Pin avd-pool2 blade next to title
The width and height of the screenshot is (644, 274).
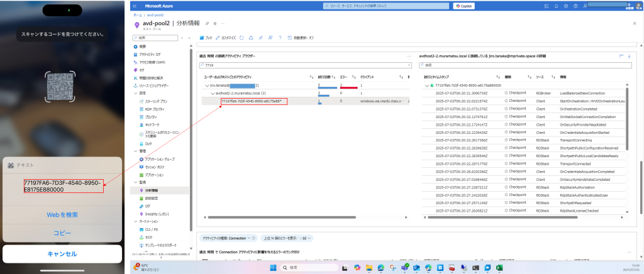(207, 23)
